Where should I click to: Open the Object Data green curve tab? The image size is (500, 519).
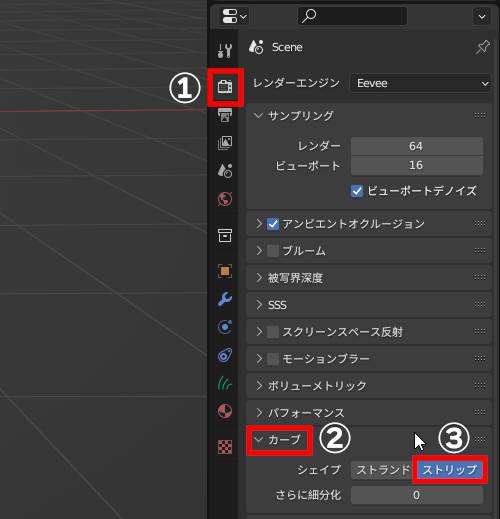pos(225,383)
